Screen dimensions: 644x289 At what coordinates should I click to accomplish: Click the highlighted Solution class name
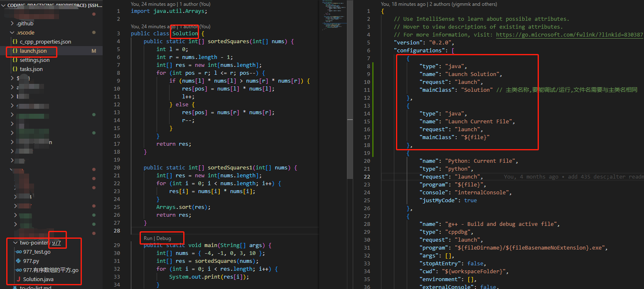pyautogui.click(x=184, y=33)
